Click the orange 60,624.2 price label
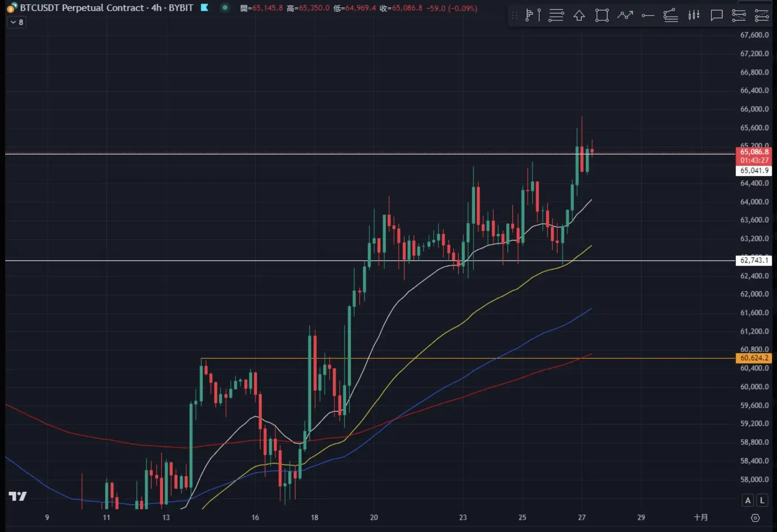777x532 pixels. point(754,358)
